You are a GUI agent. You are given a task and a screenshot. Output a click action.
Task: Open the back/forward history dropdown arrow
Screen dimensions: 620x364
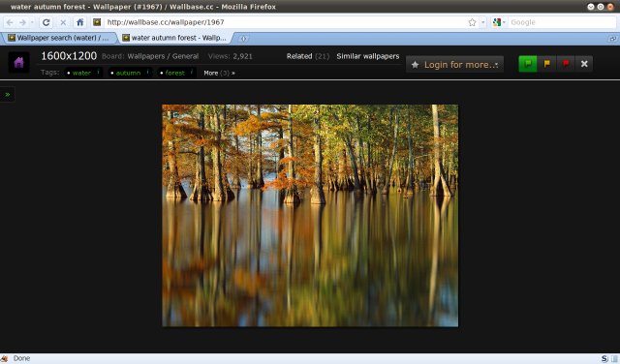pos(32,22)
